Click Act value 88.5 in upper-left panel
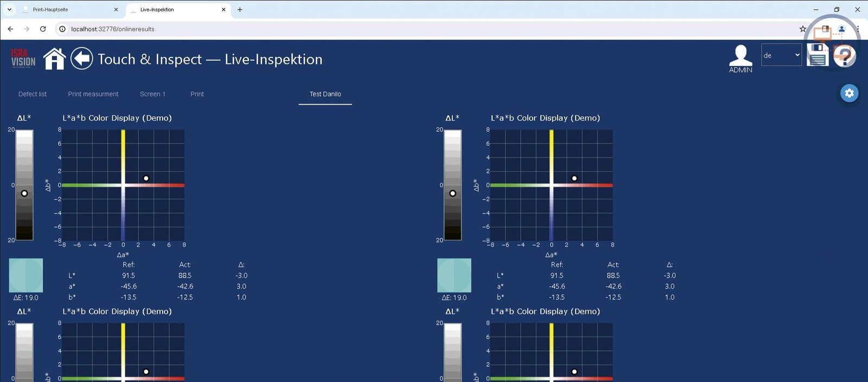Screen dimensions: 868x382 (185, 276)
